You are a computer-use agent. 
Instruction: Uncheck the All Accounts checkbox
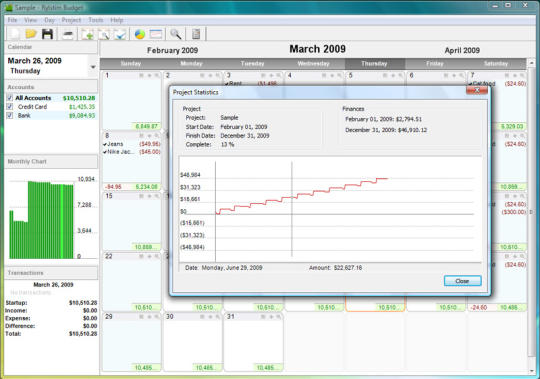[x=10, y=98]
